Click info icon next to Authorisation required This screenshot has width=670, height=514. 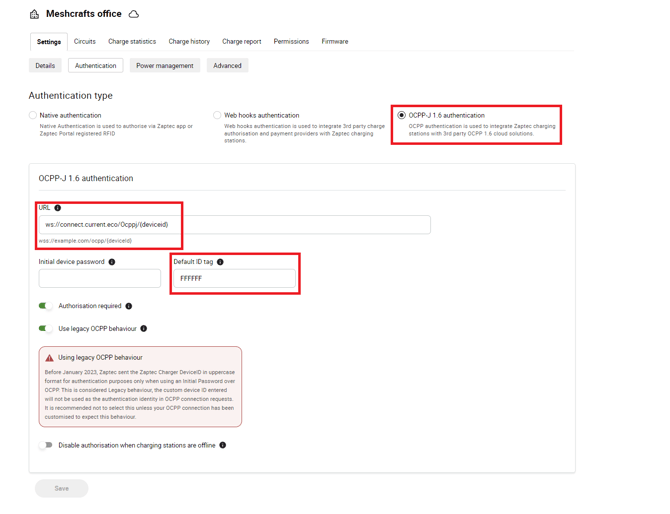pyautogui.click(x=129, y=306)
